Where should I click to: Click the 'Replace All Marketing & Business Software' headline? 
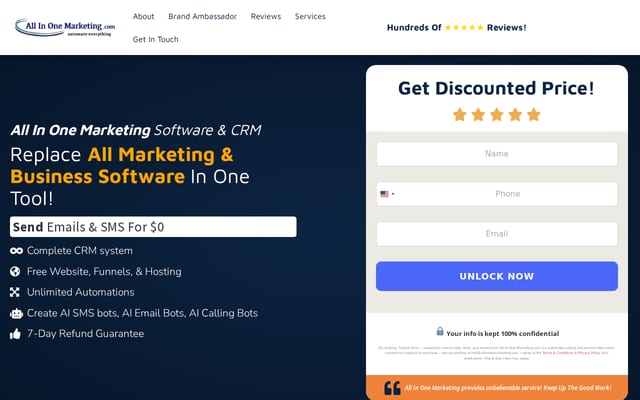[129, 176]
